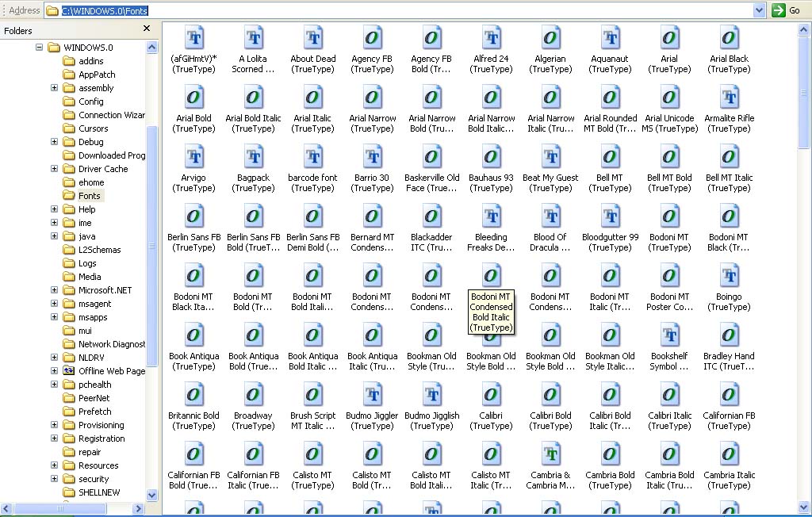Select the About Dead font icon

tap(312, 37)
